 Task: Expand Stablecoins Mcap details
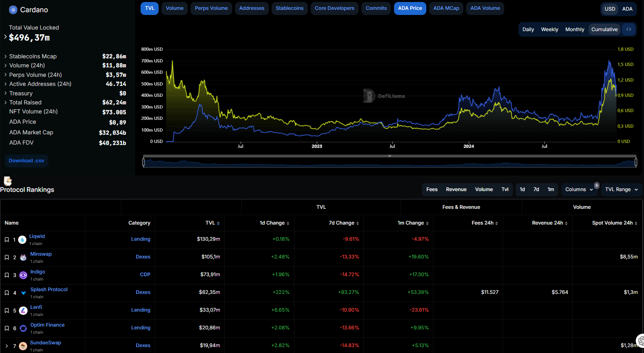[x=6, y=56]
